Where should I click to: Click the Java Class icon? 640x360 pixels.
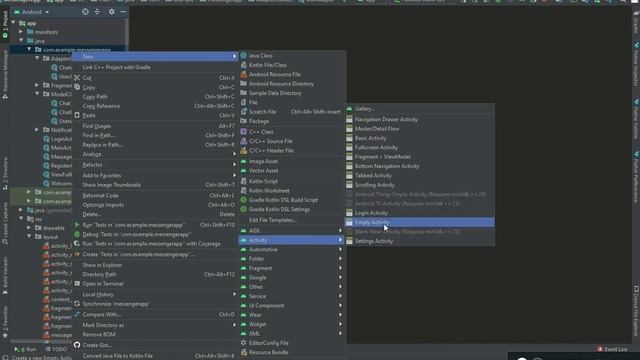point(244,56)
